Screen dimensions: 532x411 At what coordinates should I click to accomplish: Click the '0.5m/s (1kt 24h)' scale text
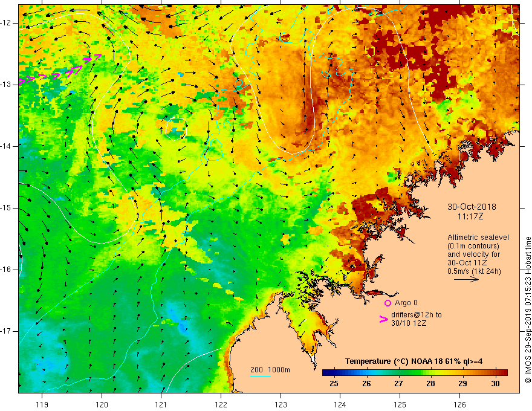click(x=474, y=271)
